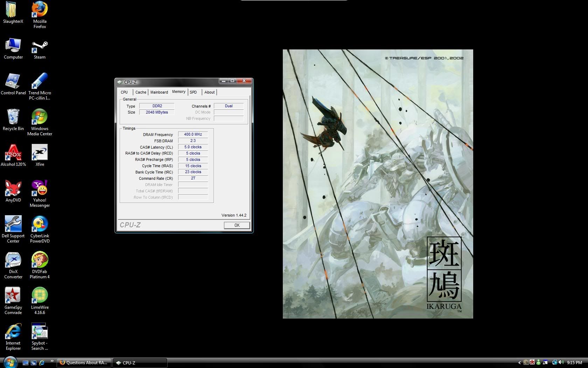Open Control Panel desktop icon
Image resolution: width=588 pixels, height=368 pixels.
(13, 84)
